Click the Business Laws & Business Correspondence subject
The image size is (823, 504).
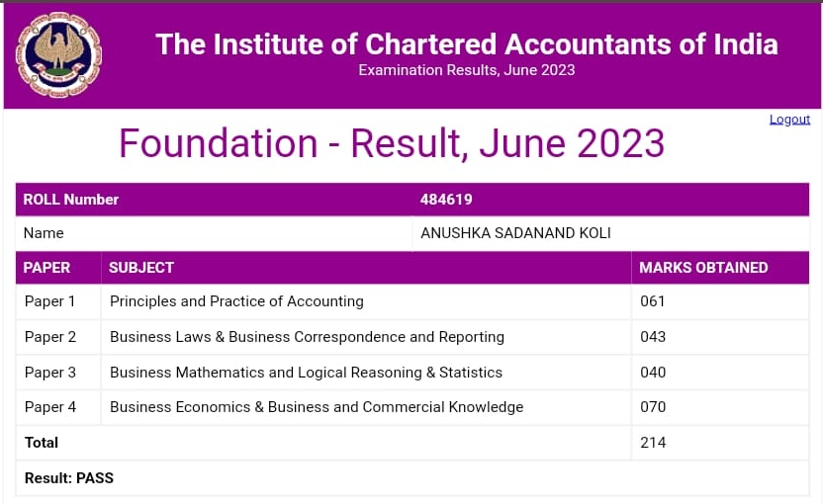[307, 337]
